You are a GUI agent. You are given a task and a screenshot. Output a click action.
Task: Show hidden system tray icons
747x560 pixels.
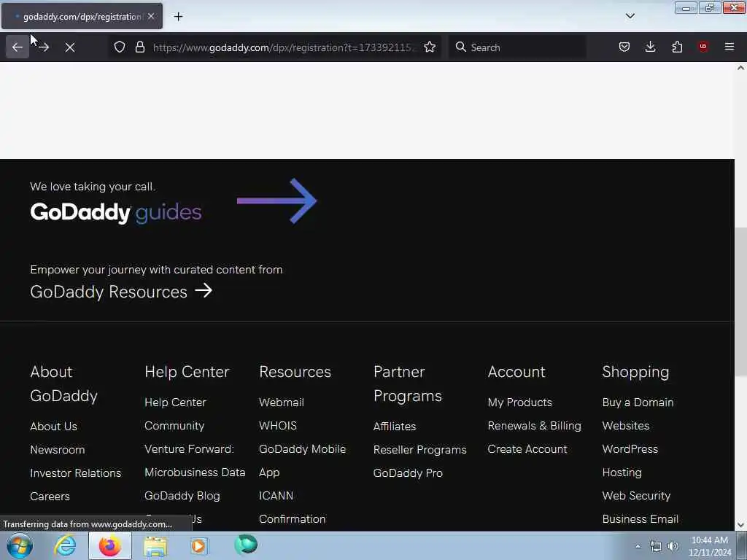(x=638, y=546)
